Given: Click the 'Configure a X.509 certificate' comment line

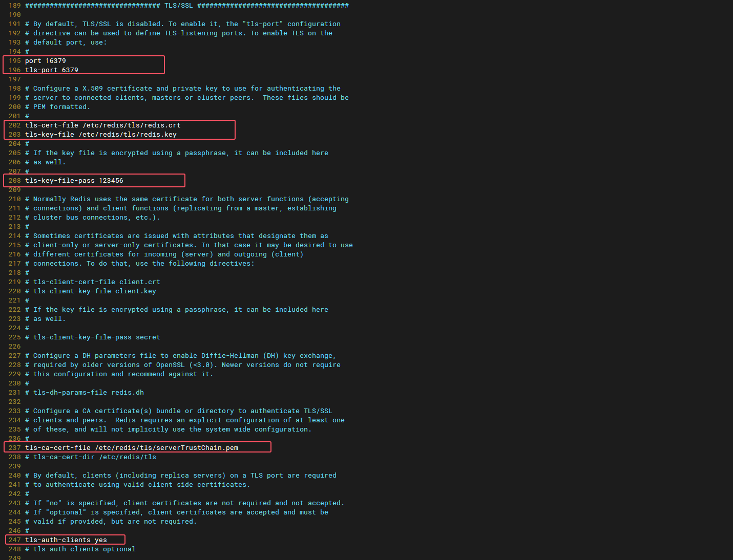Looking at the screenshot, I should coord(183,89).
